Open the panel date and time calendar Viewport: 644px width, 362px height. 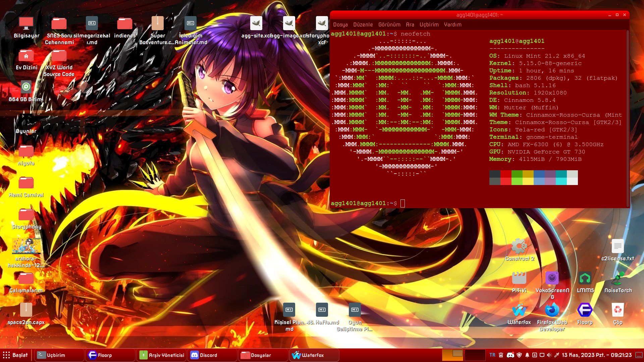(596, 355)
